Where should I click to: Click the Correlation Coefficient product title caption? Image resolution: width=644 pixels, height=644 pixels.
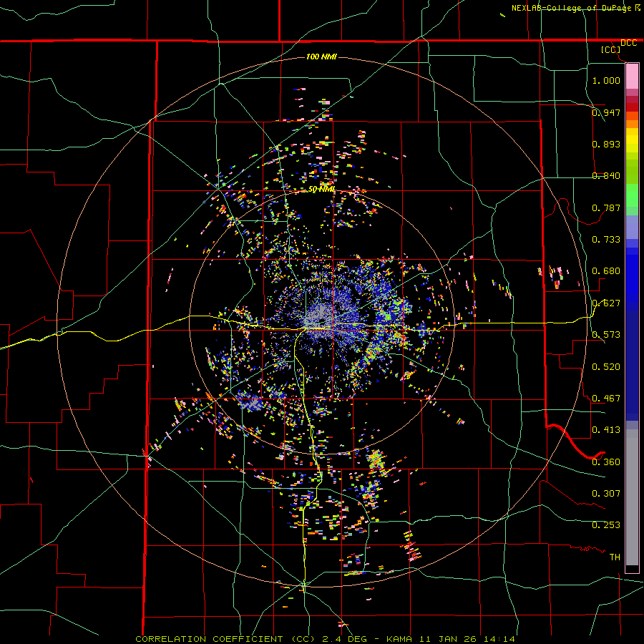(325, 639)
